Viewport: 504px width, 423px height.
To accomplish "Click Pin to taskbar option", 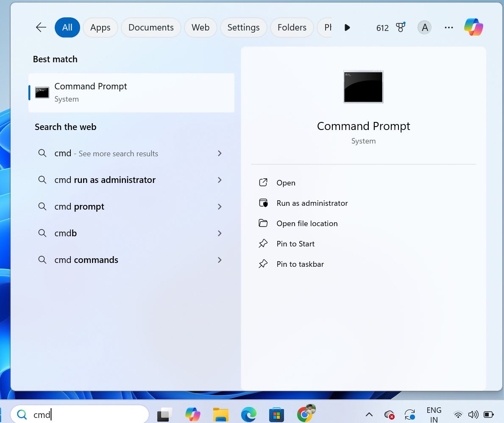I will (300, 264).
